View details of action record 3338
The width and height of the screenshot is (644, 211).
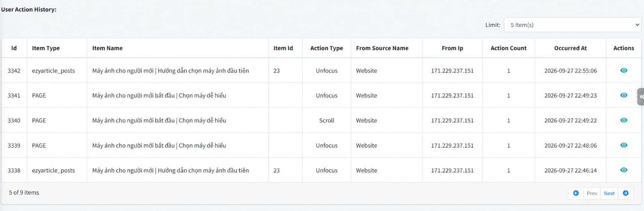[623, 170]
